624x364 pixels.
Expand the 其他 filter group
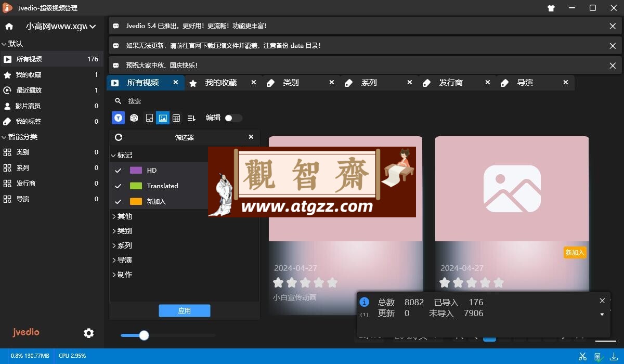coord(122,216)
